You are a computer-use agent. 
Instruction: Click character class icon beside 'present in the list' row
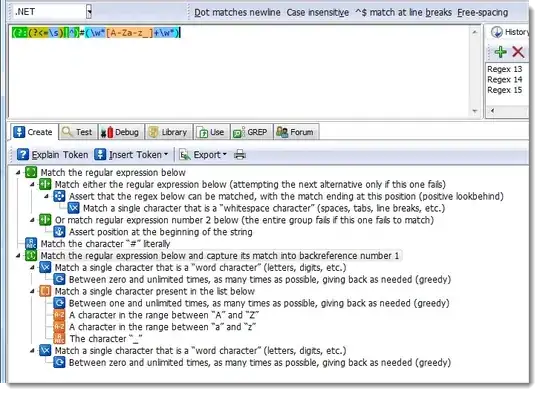(x=45, y=291)
